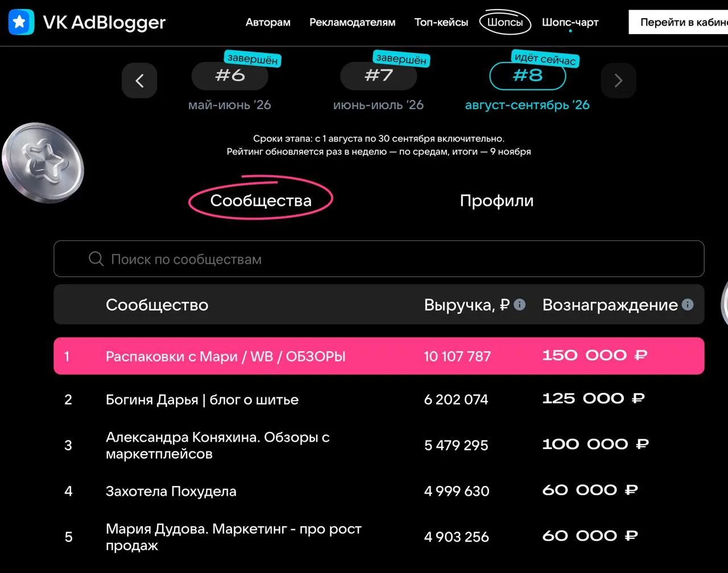Go to next stage with right arrow

tap(618, 81)
